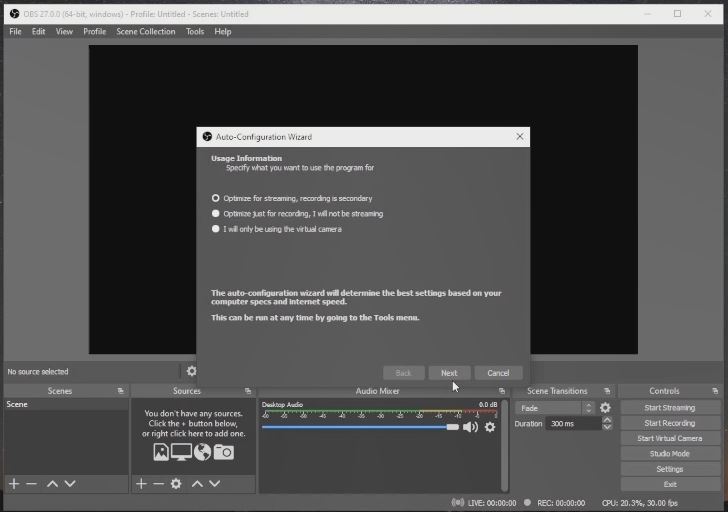Screen dimensions: 728x512
Task: Select Optimize for streaming radio option
Action: coord(216,198)
